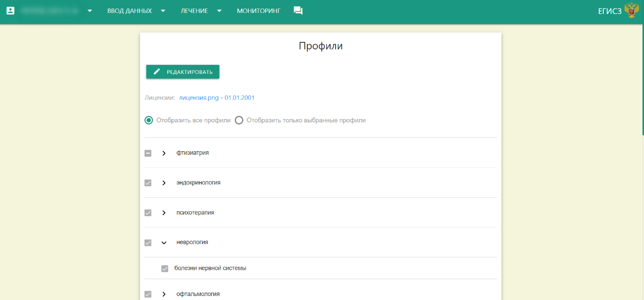Click the РЕДАКТИРОВАТЬ button
This screenshot has width=644, height=300.
point(183,72)
